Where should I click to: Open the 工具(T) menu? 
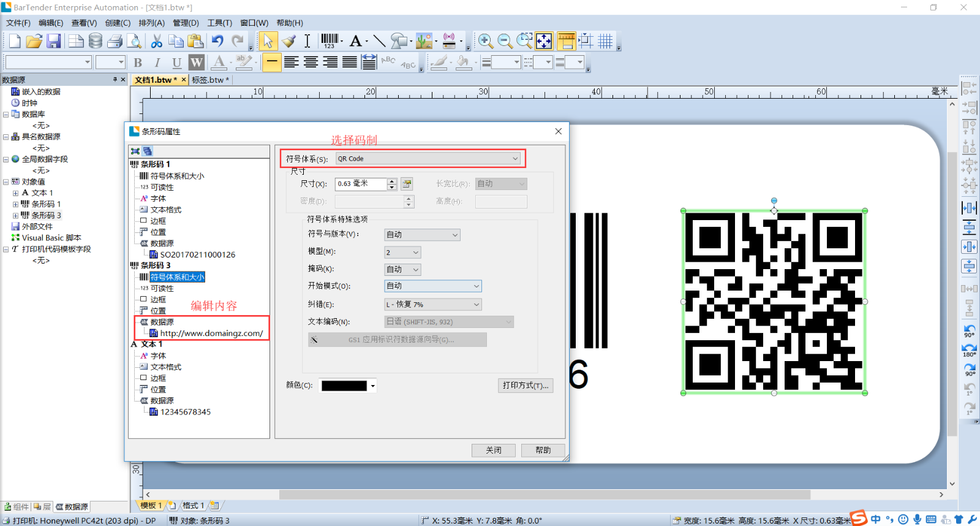219,23
